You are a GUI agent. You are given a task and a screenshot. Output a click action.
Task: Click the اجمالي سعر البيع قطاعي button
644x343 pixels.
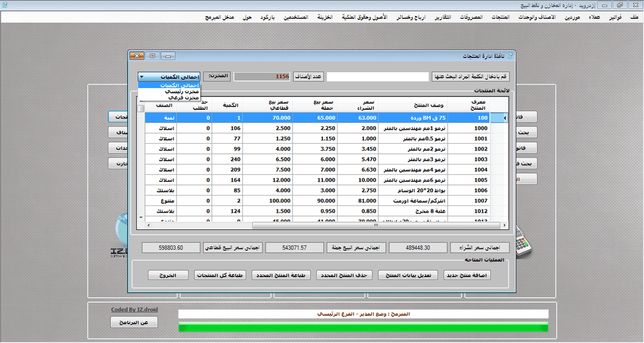click(x=232, y=248)
